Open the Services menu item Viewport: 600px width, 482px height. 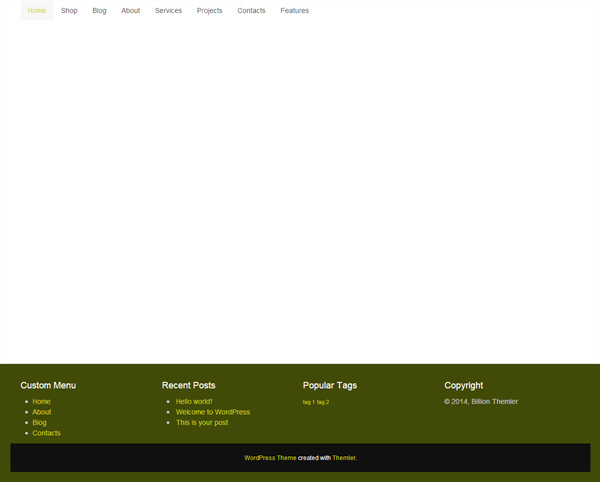point(168,11)
